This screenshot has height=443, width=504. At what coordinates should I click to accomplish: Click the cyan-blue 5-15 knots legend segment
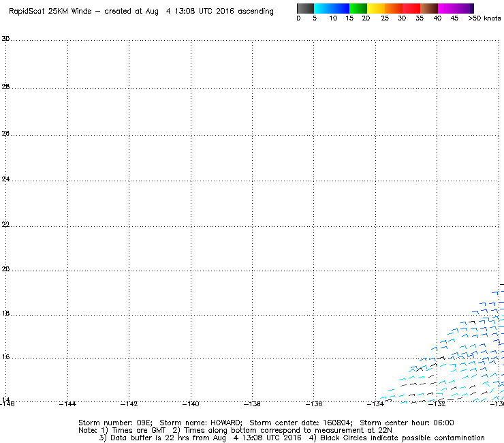[332, 8]
